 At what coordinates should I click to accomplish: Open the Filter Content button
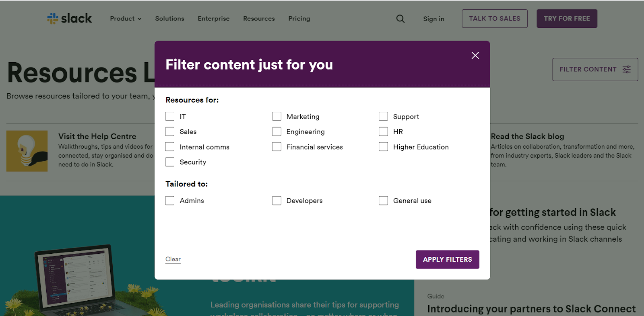(595, 70)
